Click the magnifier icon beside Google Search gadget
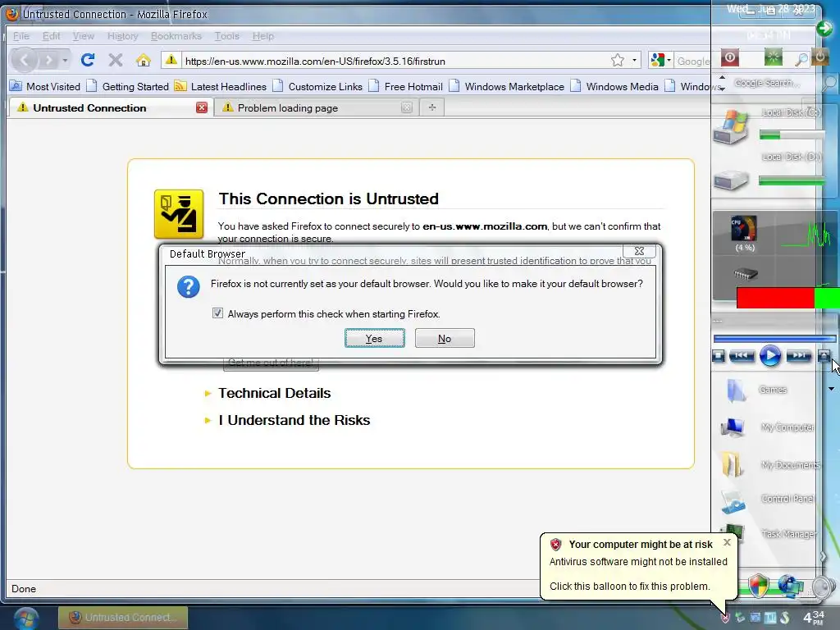840x630 pixels. click(829, 83)
